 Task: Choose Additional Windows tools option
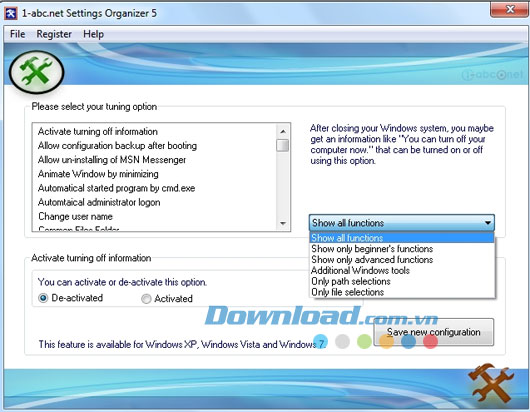[x=402, y=270]
